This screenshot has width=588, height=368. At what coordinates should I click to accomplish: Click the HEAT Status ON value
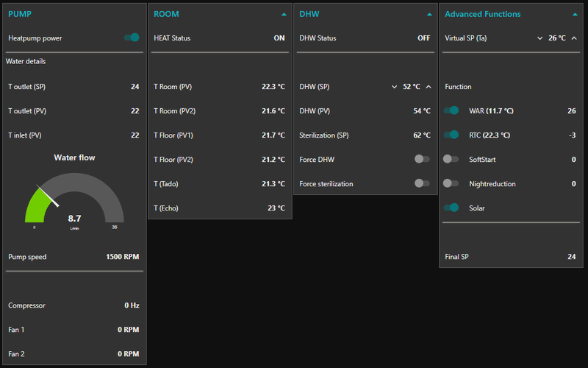(279, 38)
